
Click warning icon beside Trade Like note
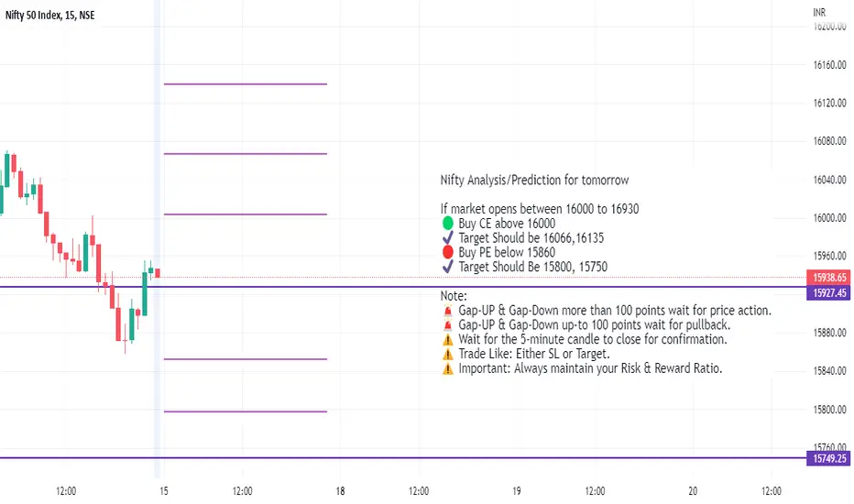[448, 354]
